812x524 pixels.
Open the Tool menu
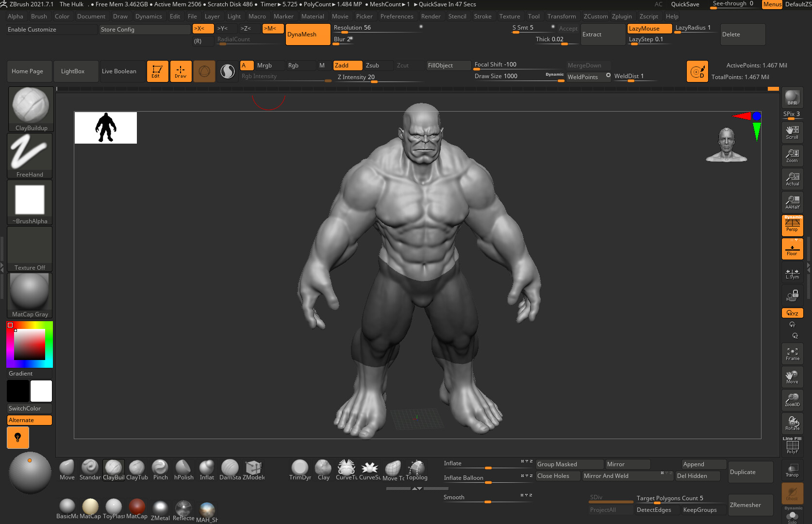pos(533,16)
